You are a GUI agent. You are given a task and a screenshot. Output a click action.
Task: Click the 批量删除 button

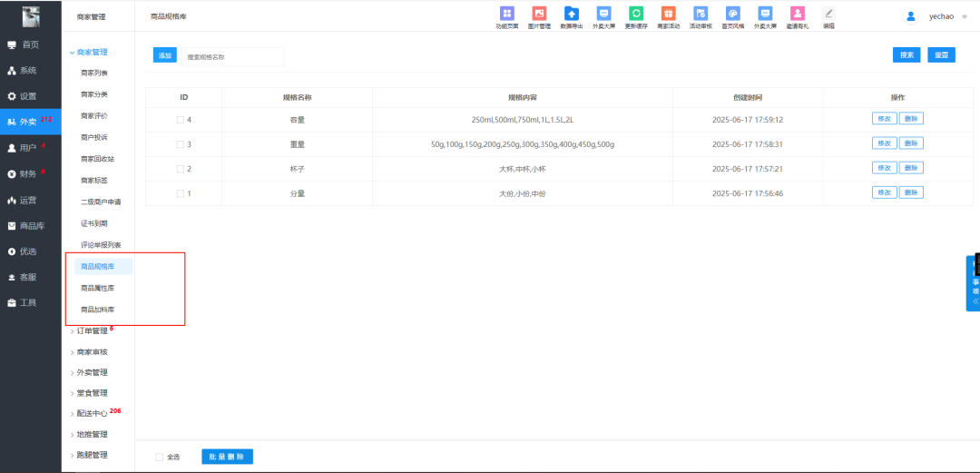tap(227, 457)
